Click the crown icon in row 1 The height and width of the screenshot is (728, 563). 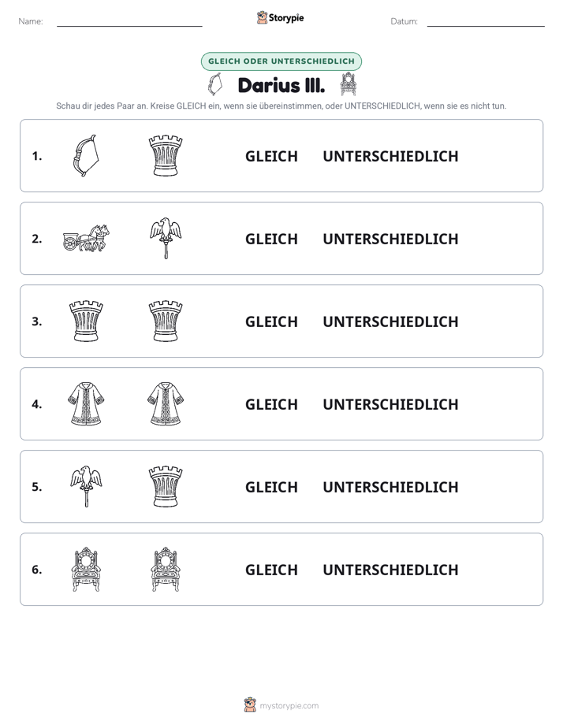point(166,155)
